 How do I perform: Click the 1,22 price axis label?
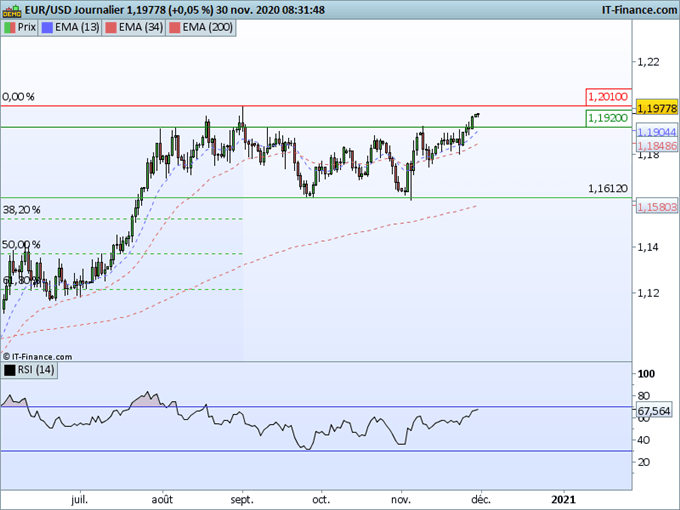tap(648, 62)
